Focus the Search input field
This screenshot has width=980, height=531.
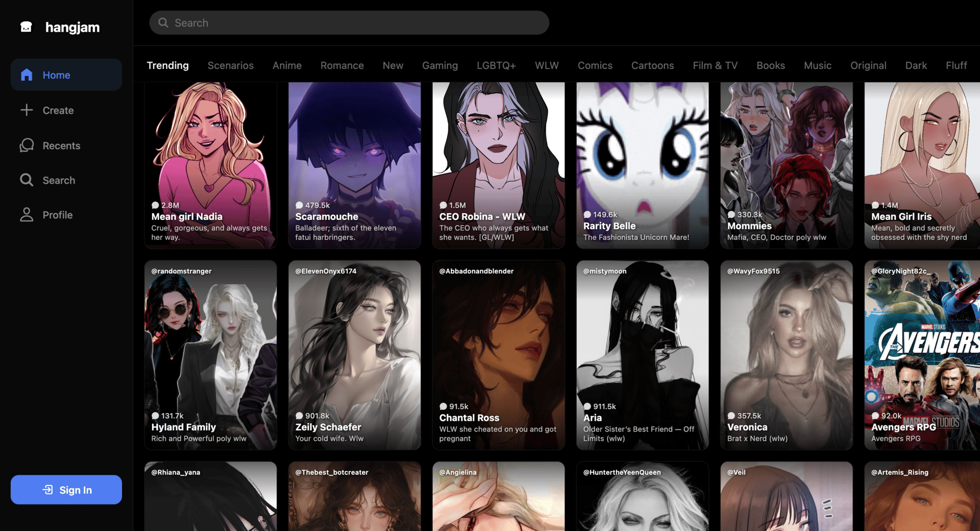tap(349, 22)
